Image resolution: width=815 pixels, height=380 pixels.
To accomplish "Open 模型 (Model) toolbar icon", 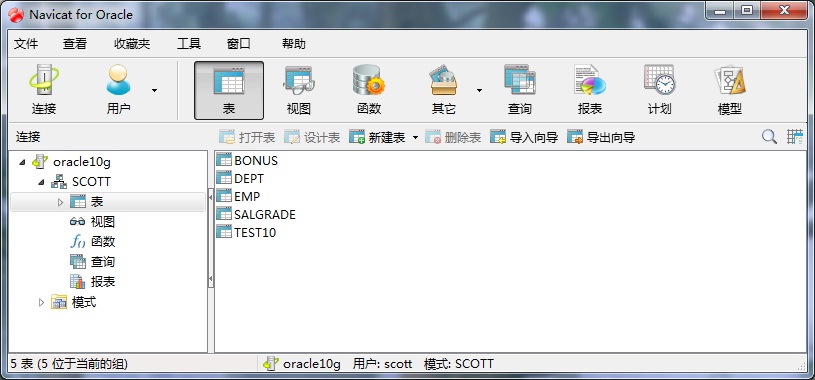I will tap(730, 90).
